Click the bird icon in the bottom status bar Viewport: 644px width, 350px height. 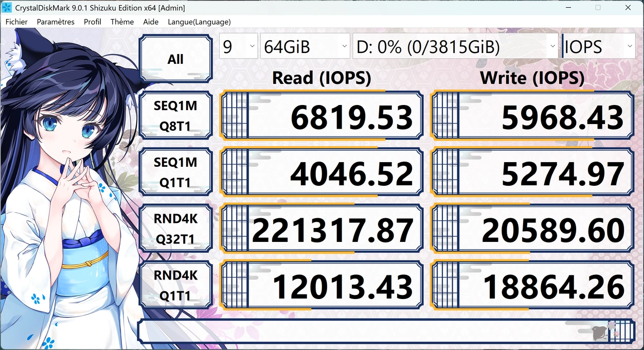(x=600, y=333)
